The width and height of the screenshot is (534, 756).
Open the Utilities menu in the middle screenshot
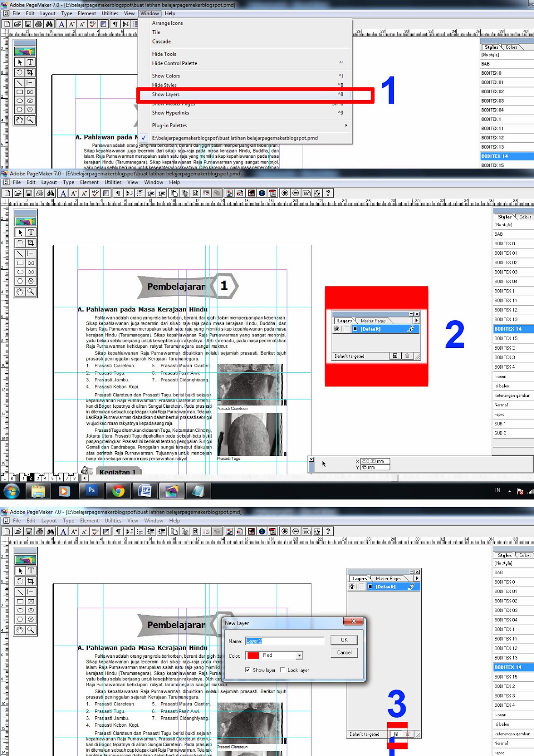[113, 182]
